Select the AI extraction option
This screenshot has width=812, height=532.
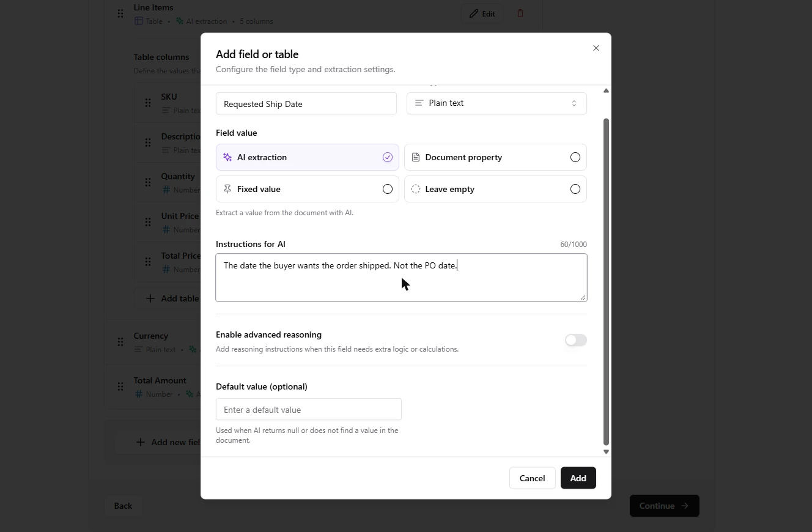pyautogui.click(x=307, y=157)
